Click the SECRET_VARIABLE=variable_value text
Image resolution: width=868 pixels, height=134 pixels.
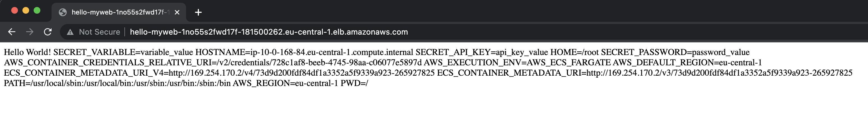(123, 52)
